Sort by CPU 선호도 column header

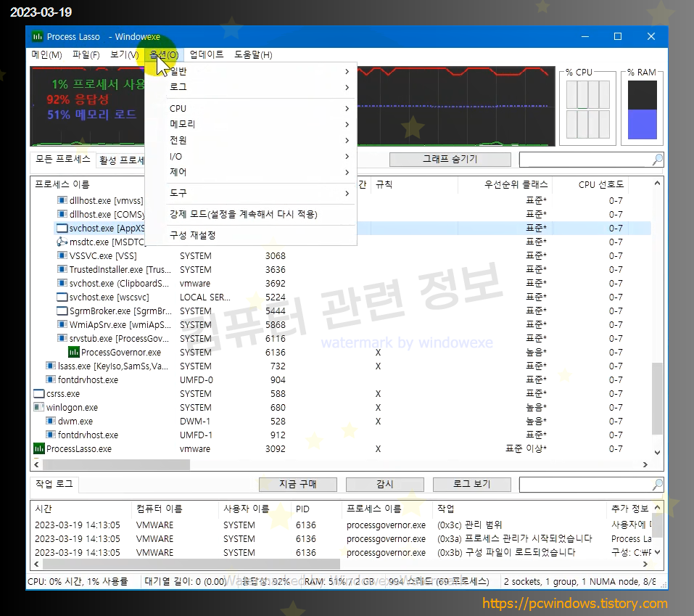coord(590,184)
